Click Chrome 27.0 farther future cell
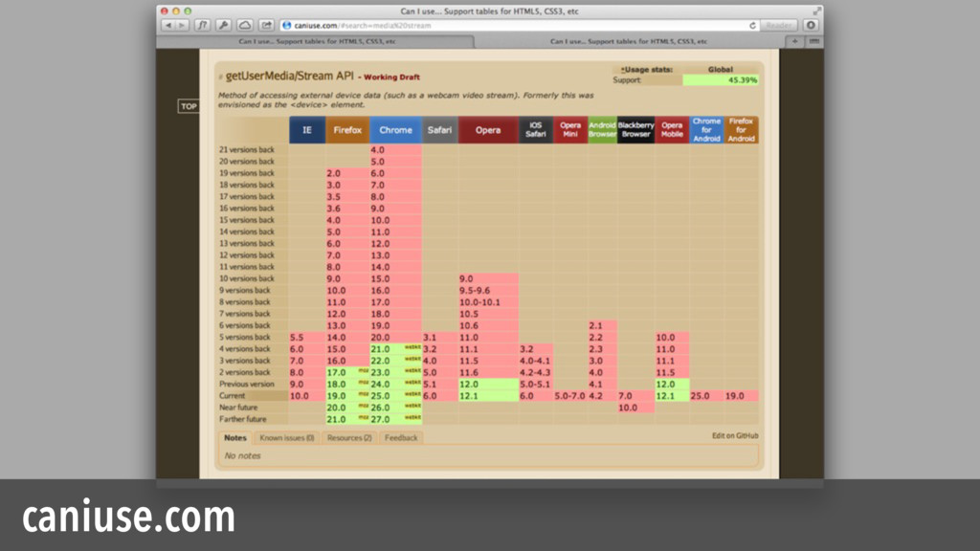Screen dimensions: 980x551 click(395, 420)
